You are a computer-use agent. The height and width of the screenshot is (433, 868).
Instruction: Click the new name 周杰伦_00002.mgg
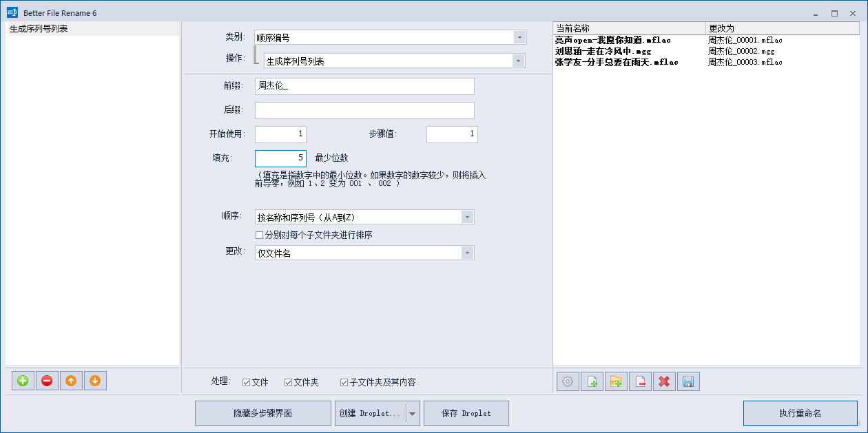741,51
